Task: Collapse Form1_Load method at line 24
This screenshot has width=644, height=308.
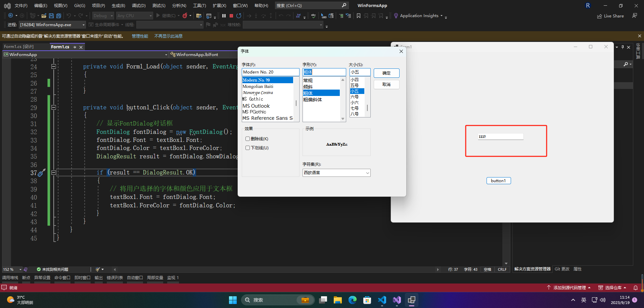Action: (53, 66)
